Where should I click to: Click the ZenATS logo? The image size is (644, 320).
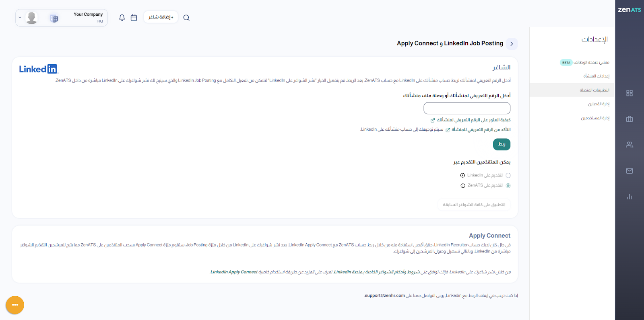pyautogui.click(x=630, y=10)
